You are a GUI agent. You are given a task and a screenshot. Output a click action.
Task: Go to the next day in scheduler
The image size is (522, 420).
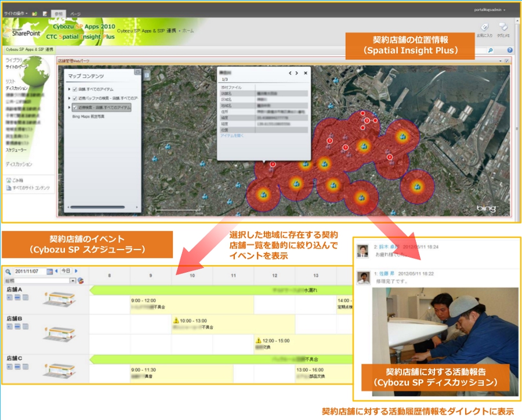[76, 271]
